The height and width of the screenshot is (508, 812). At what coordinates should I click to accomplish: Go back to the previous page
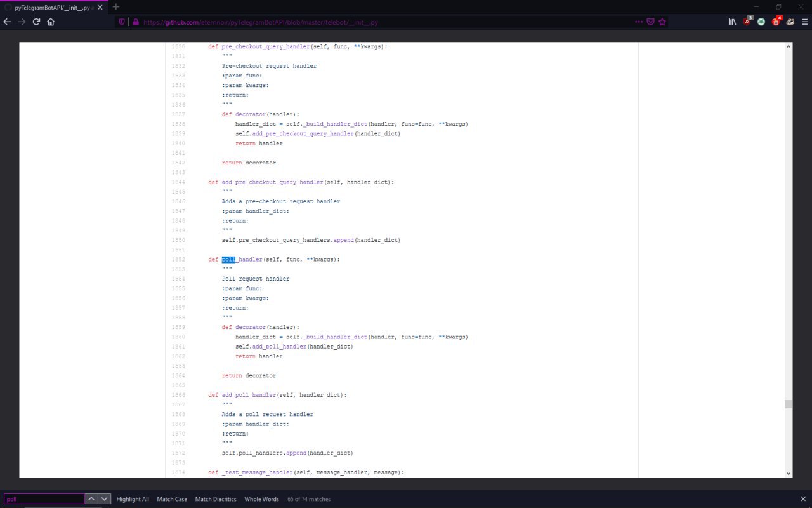click(x=8, y=22)
